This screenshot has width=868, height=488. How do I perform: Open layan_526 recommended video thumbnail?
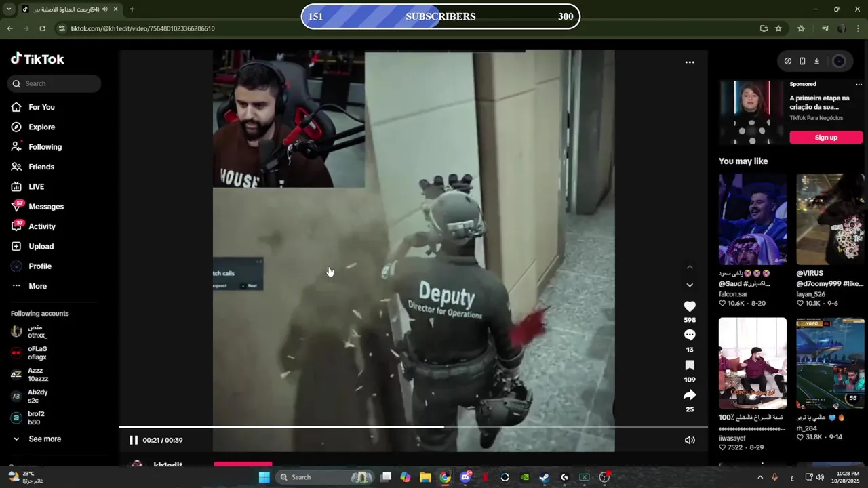pos(830,220)
